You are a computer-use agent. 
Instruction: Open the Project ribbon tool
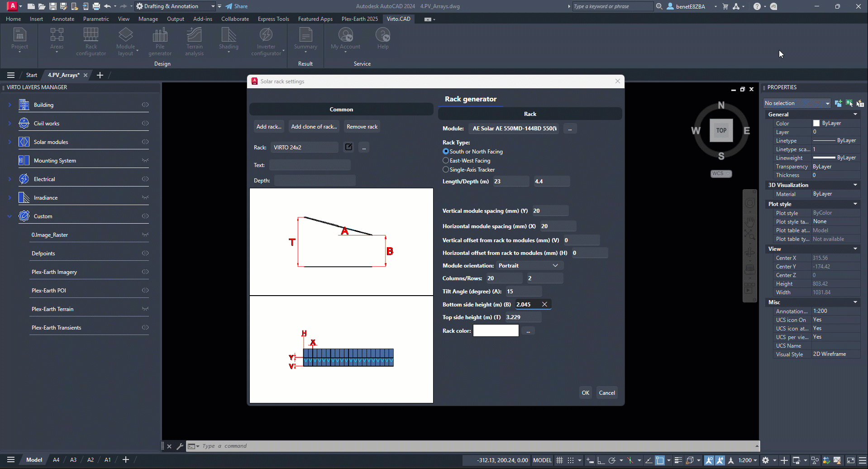19,40
